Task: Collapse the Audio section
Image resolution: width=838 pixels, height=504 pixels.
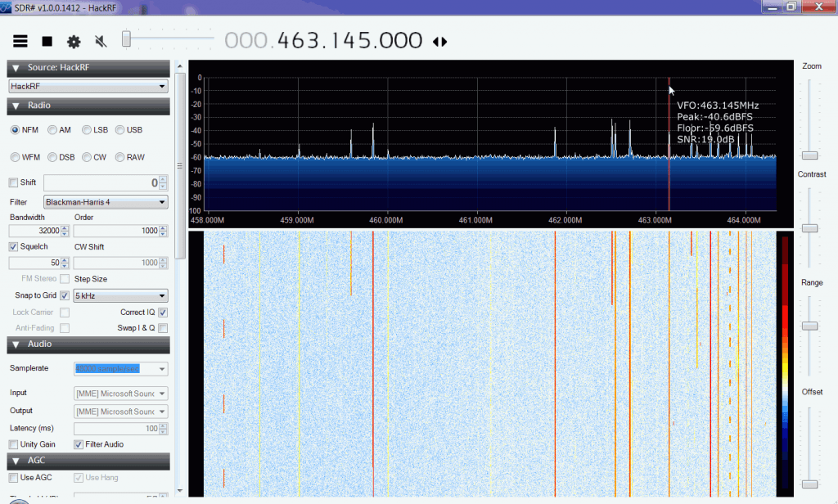Action: click(15, 344)
